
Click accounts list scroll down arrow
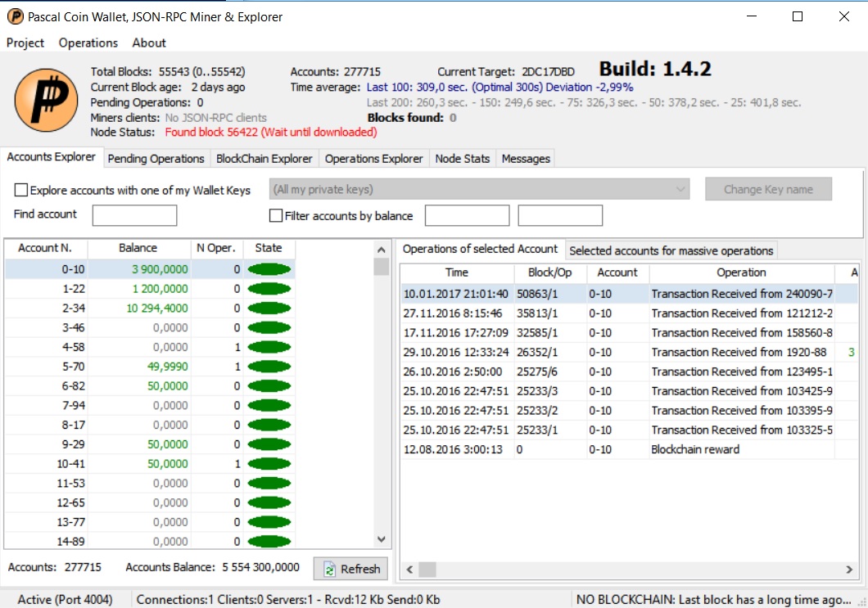(382, 538)
